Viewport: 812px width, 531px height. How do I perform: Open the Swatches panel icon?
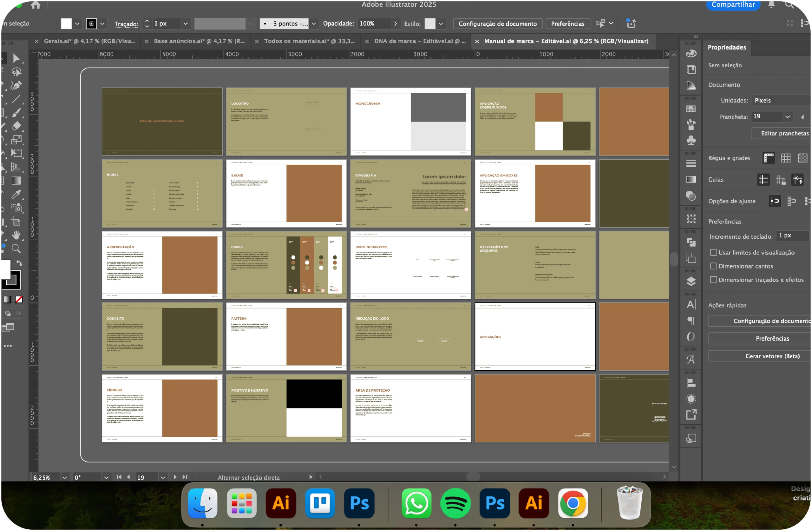[691, 109]
